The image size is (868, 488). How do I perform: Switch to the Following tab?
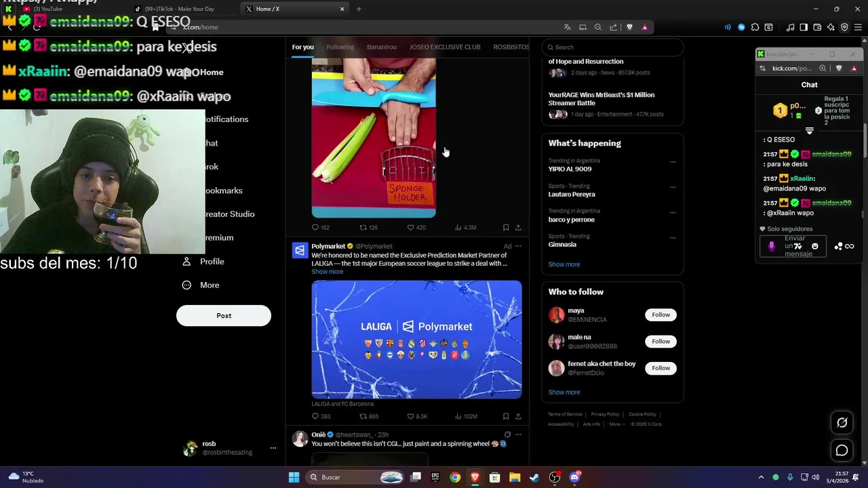tap(340, 47)
